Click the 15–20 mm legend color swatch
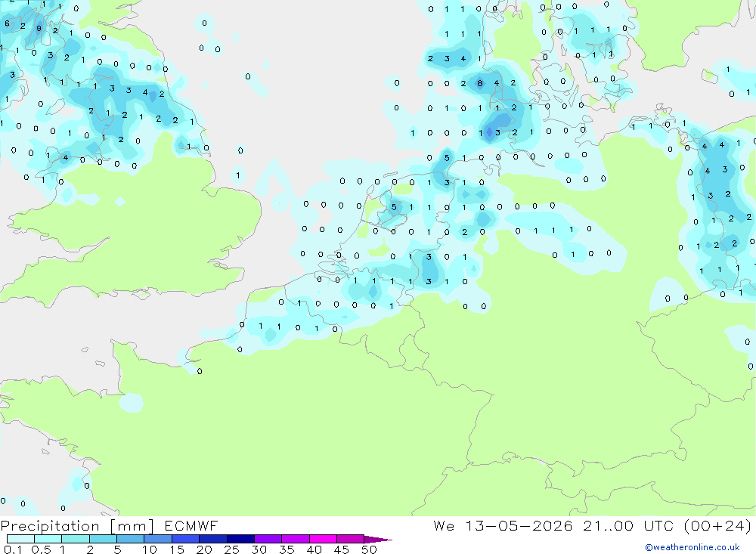Image resolution: width=756 pixels, height=554 pixels. (x=185, y=539)
